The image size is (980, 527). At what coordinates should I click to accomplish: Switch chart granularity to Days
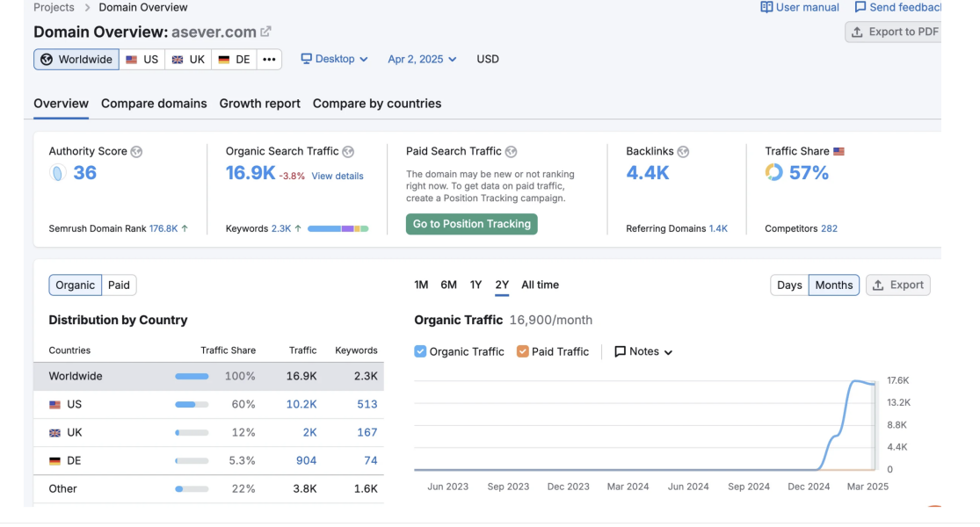click(x=789, y=285)
